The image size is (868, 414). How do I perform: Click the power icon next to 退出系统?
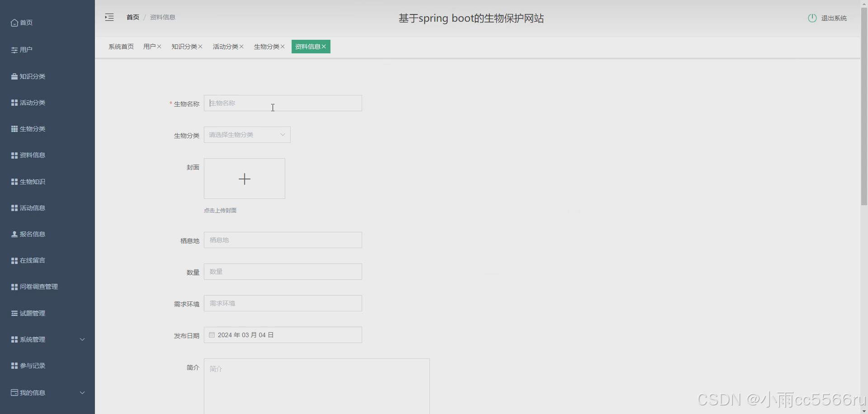[812, 18]
